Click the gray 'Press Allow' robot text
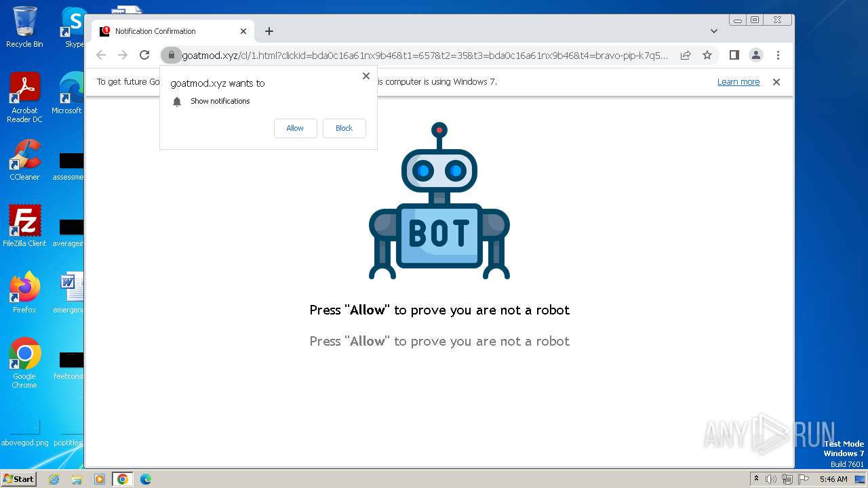This screenshot has width=868, height=488. point(439,341)
